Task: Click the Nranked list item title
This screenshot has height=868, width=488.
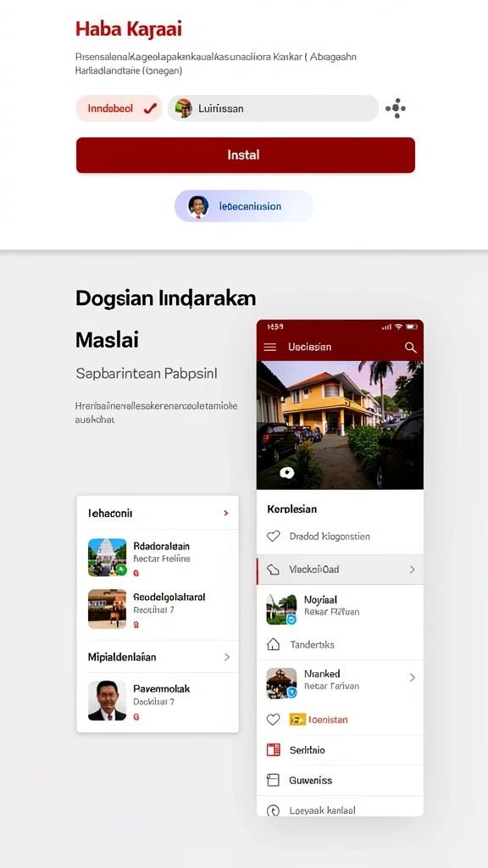Action: (x=322, y=674)
